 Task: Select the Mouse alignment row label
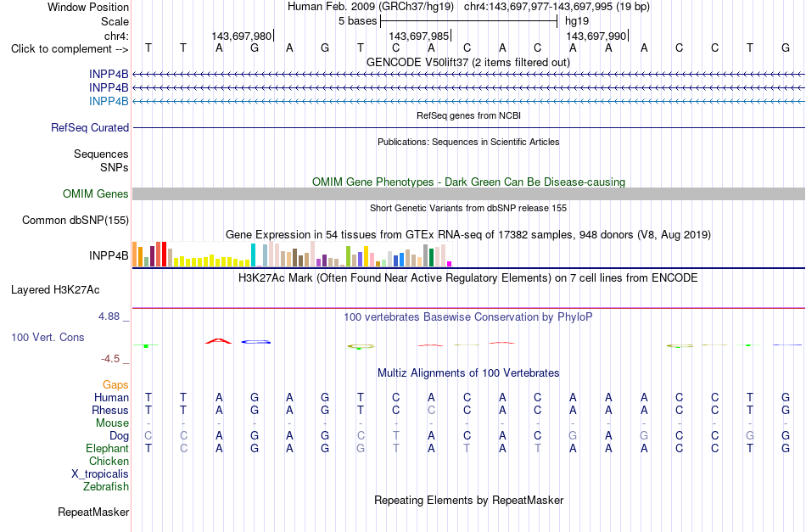click(112, 423)
